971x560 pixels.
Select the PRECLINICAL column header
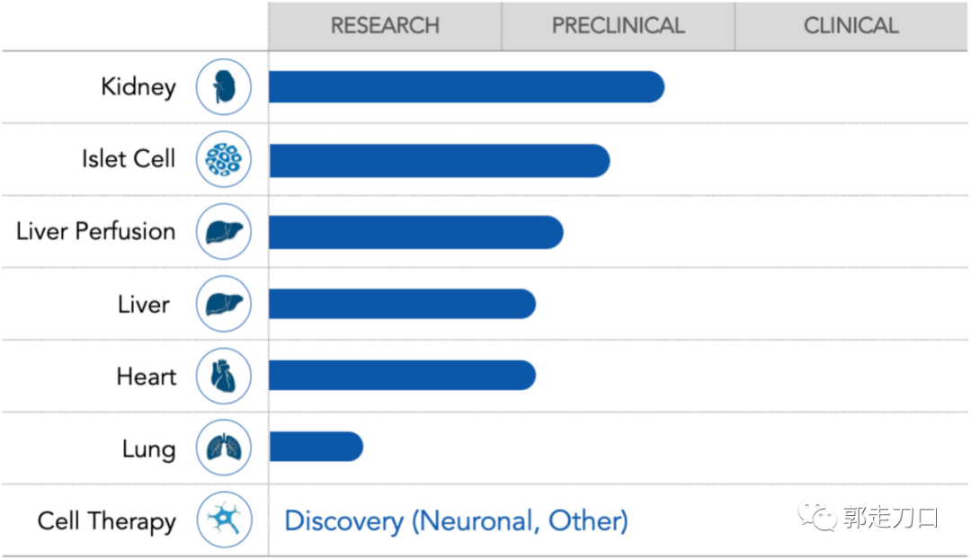coord(618,26)
